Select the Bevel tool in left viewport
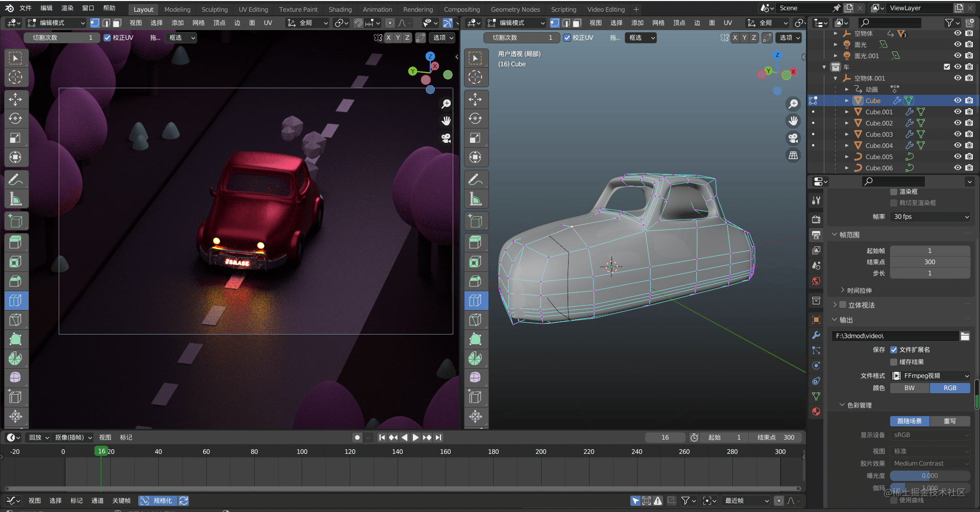 coord(16,281)
